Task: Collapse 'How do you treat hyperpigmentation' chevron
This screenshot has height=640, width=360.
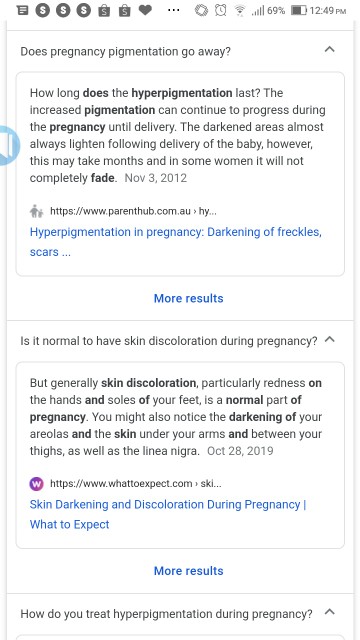Action: click(329, 612)
